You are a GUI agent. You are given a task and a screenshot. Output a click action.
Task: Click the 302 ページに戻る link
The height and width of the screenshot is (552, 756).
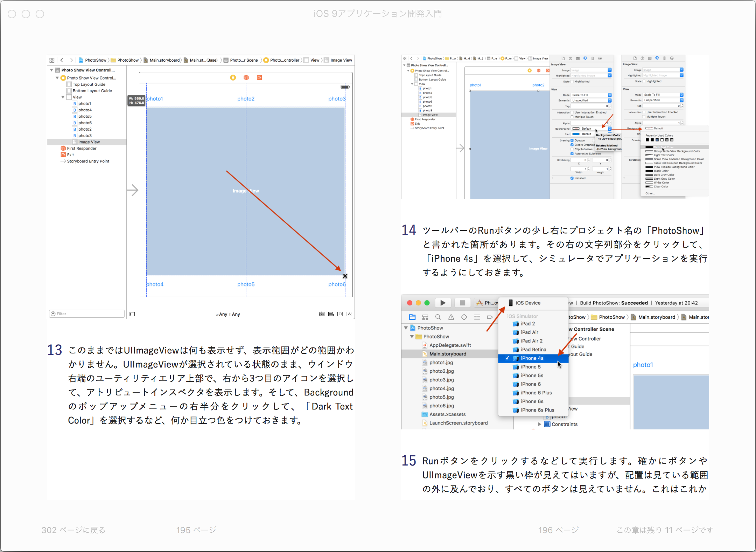(x=73, y=530)
